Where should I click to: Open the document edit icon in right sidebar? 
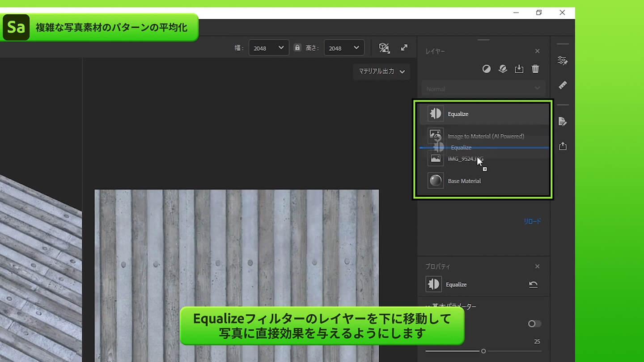(x=563, y=122)
